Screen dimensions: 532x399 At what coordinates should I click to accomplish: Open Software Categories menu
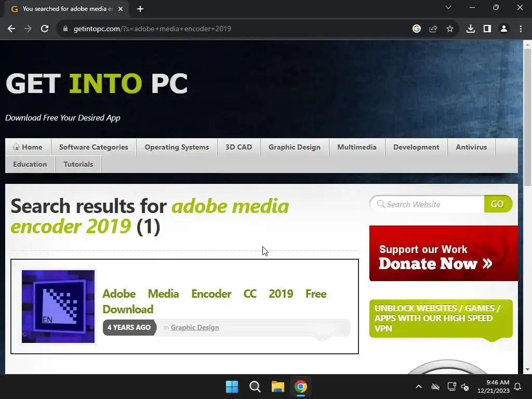click(x=94, y=147)
